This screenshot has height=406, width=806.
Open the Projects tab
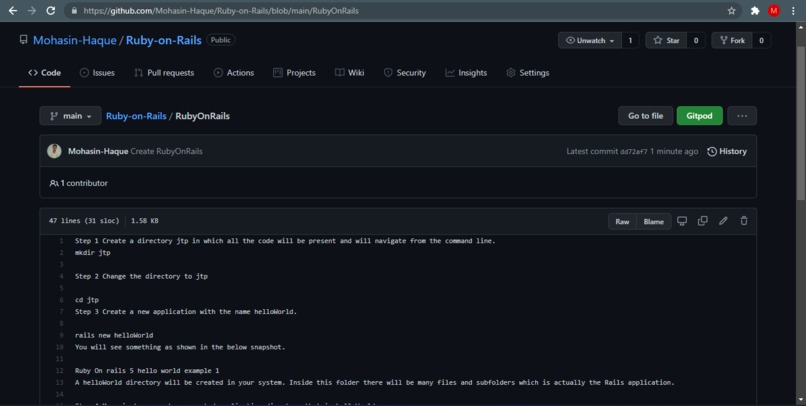coord(294,73)
